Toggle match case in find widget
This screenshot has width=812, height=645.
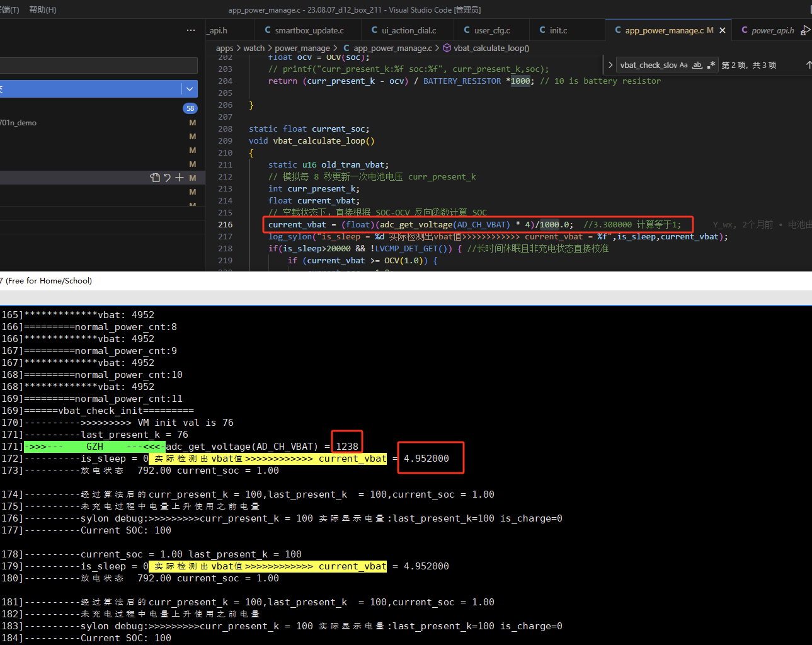click(x=683, y=65)
